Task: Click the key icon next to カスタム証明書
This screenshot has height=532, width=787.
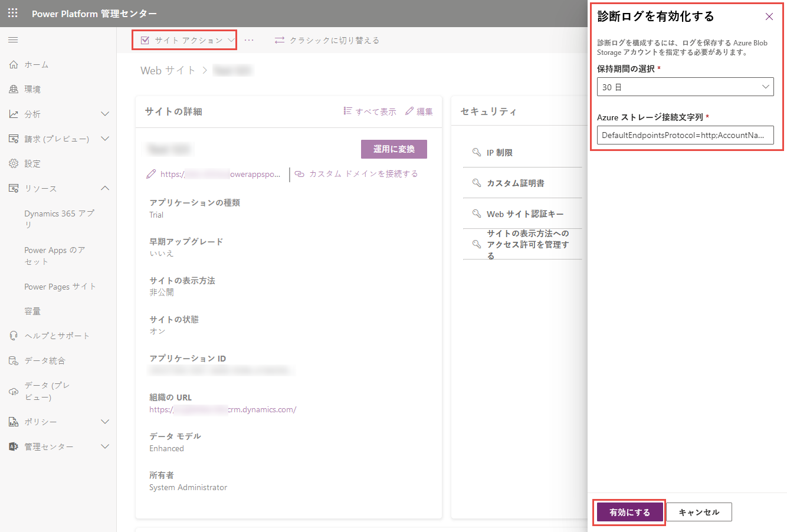Action: pos(477,183)
